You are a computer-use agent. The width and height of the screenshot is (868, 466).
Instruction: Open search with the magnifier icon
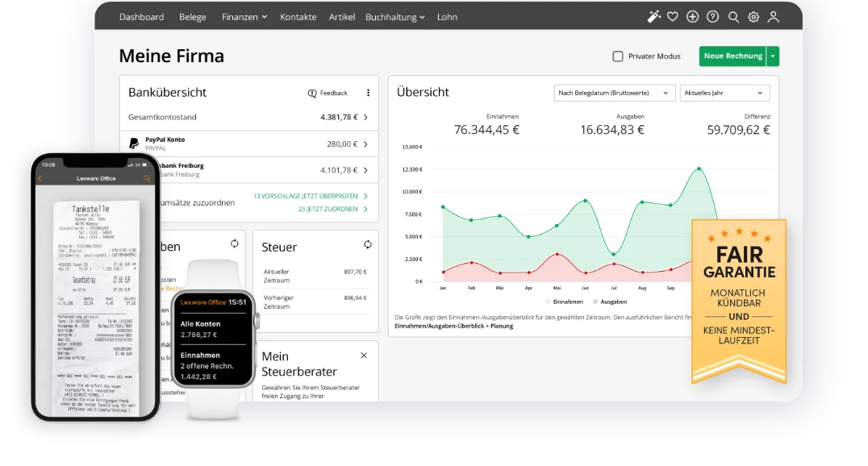(733, 17)
